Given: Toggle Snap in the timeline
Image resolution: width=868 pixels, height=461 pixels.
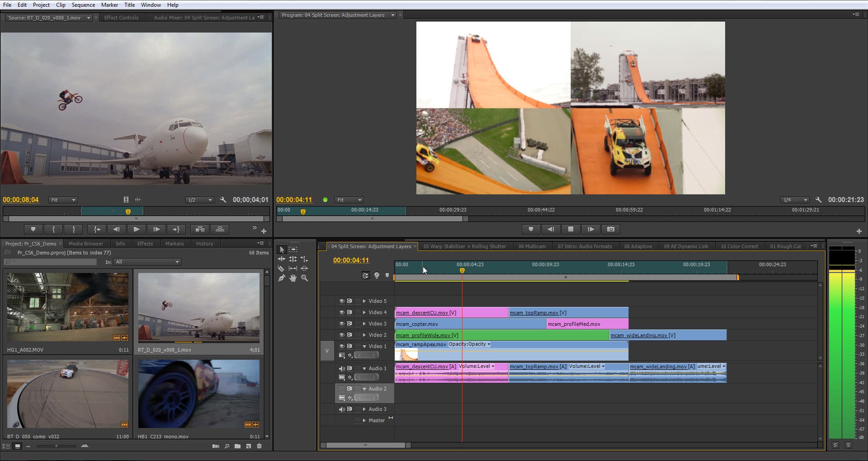Looking at the screenshot, I should click(366, 275).
